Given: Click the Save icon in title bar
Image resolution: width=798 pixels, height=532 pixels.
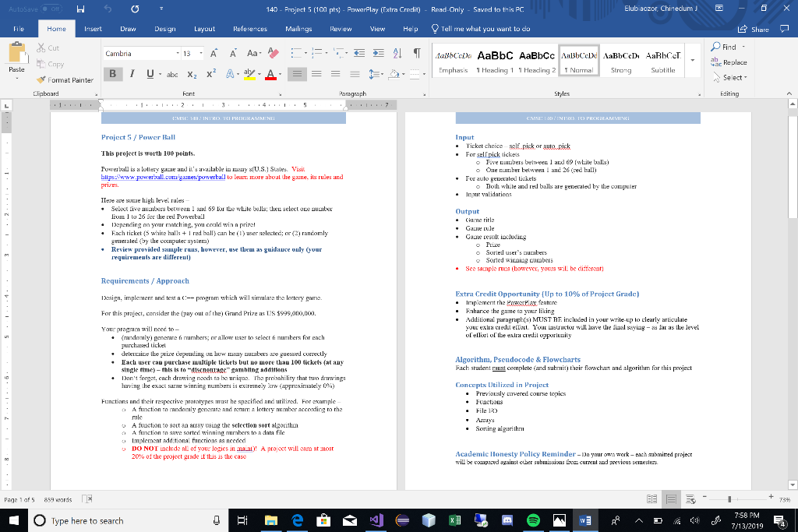Looking at the screenshot, I should coord(80,9).
